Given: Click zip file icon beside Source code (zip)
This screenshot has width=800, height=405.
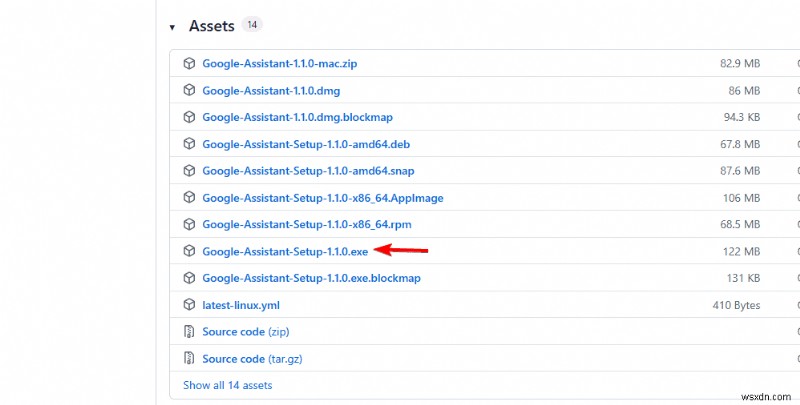Looking at the screenshot, I should click(189, 332).
